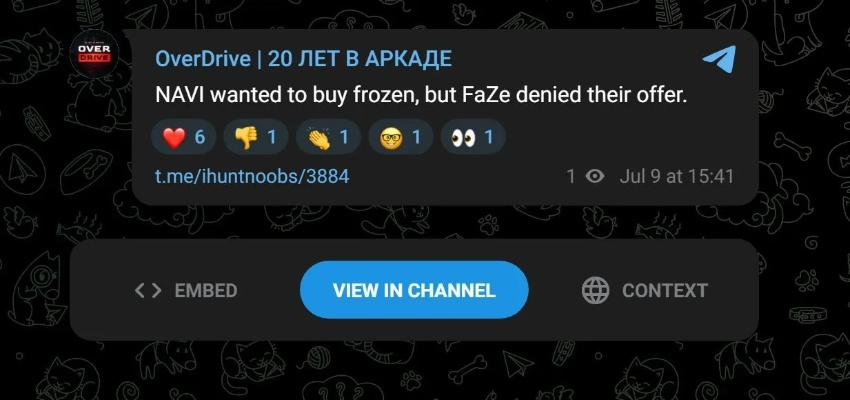Click the Telegram paper plane icon
The height and width of the screenshot is (400, 850).
(719, 59)
